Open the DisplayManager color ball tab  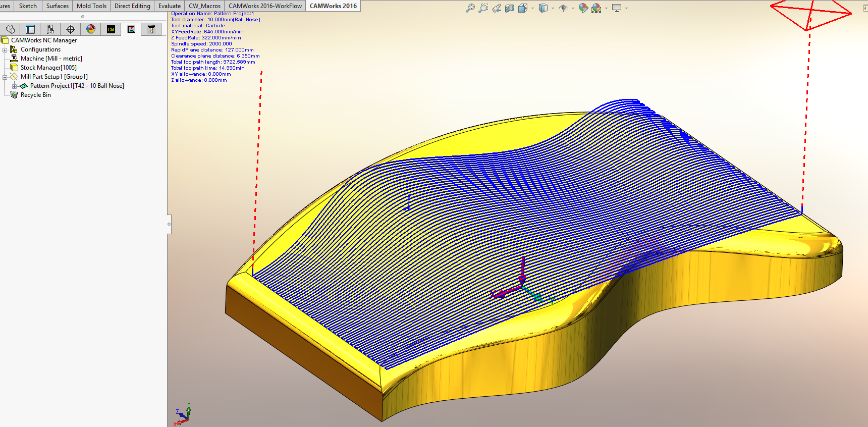click(x=91, y=29)
